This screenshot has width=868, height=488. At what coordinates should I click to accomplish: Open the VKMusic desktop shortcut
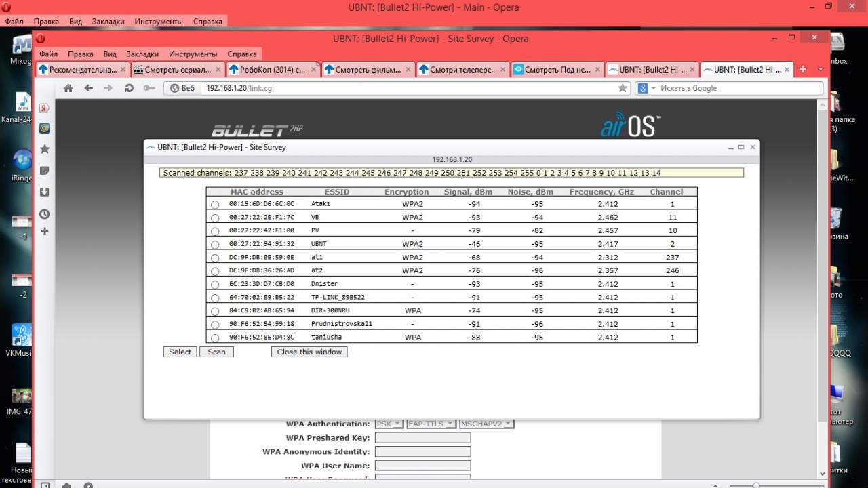click(x=21, y=340)
